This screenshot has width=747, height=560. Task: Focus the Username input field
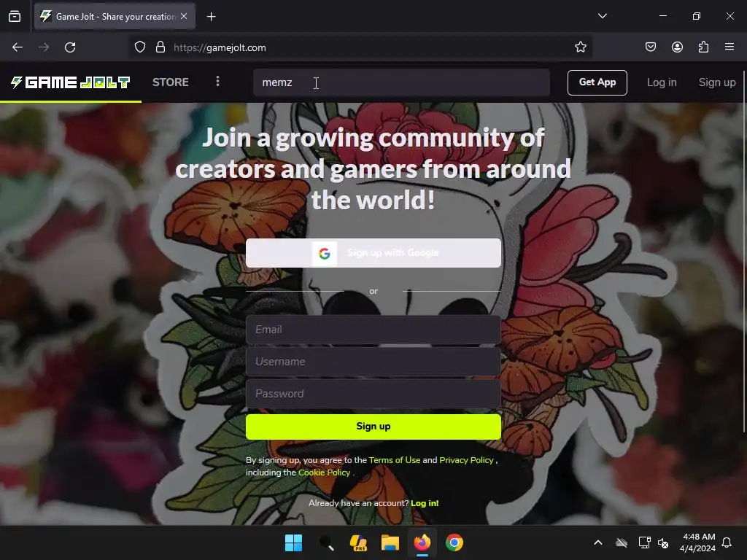(x=373, y=362)
